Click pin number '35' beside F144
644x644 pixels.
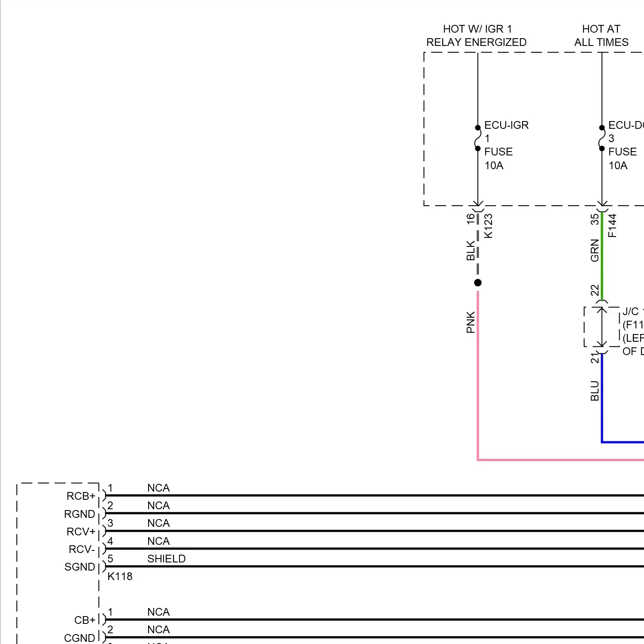(x=595, y=219)
